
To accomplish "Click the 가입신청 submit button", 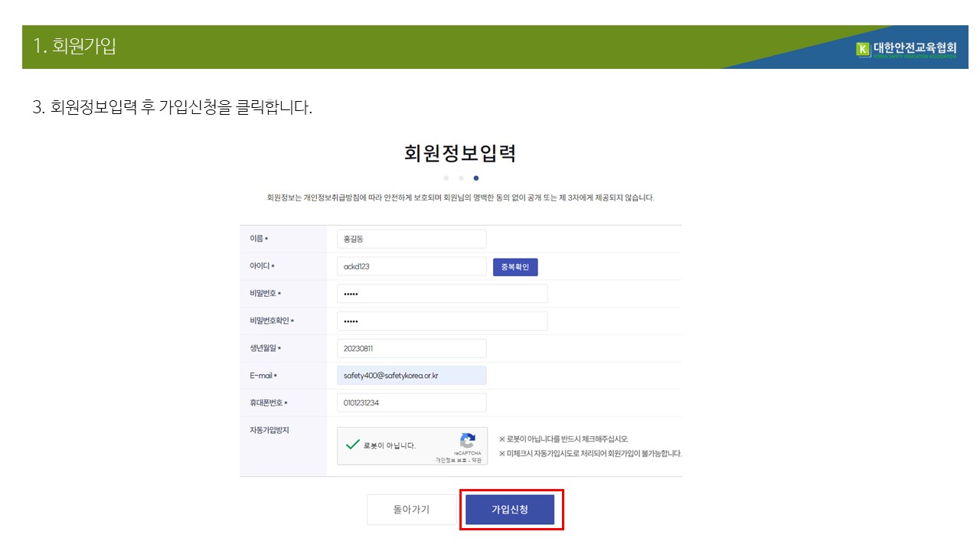I will [x=510, y=510].
